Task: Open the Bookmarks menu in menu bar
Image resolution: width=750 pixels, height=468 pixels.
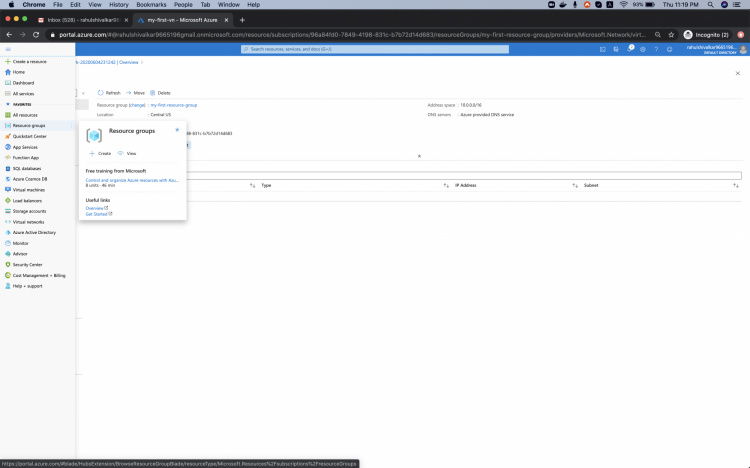Action: (150, 5)
